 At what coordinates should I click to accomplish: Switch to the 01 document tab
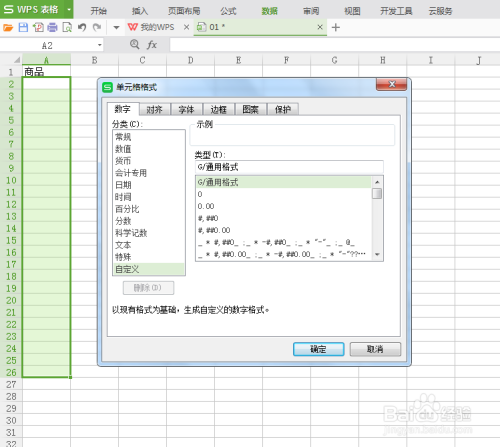pyautogui.click(x=260, y=27)
